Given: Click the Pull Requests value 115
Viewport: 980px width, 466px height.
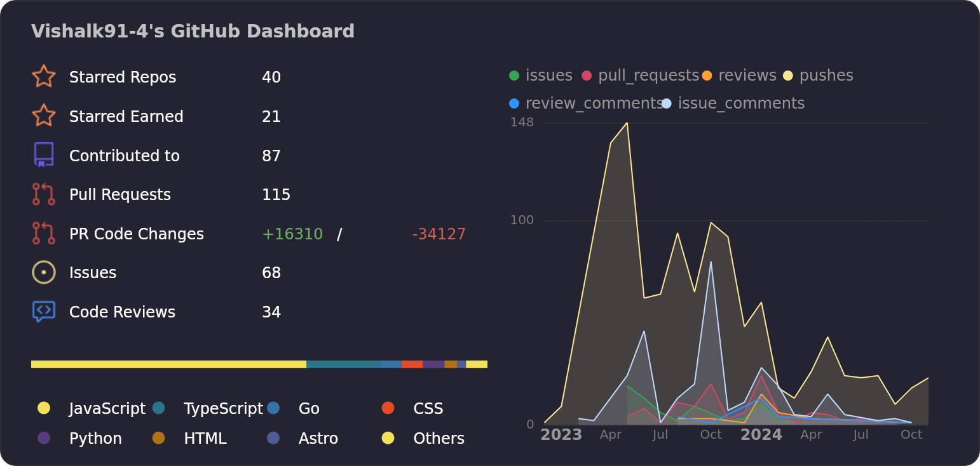Looking at the screenshot, I should [x=276, y=195].
